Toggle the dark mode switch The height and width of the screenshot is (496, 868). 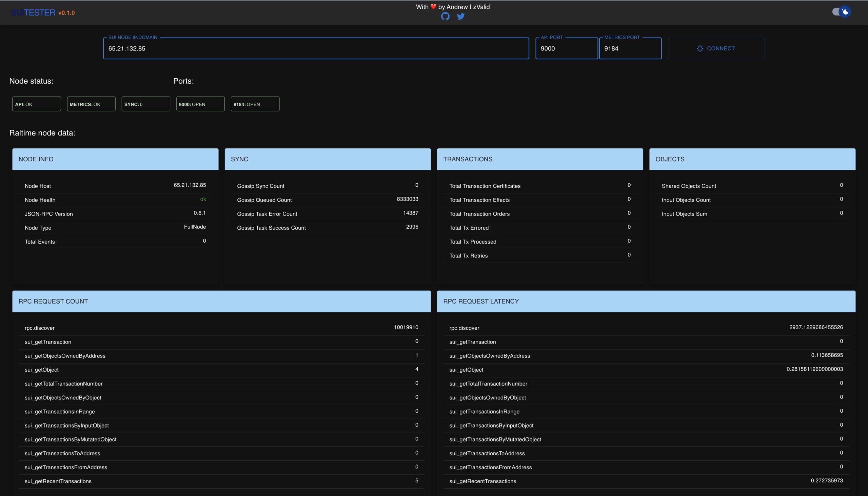(x=841, y=12)
